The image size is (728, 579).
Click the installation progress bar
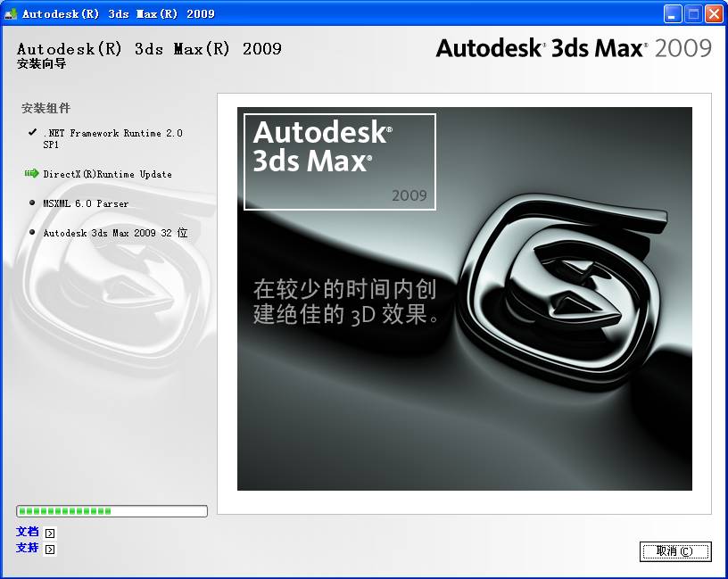click(112, 511)
